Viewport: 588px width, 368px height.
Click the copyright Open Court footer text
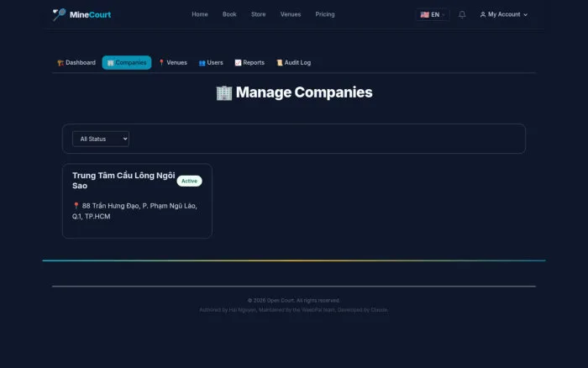pyautogui.click(x=294, y=301)
